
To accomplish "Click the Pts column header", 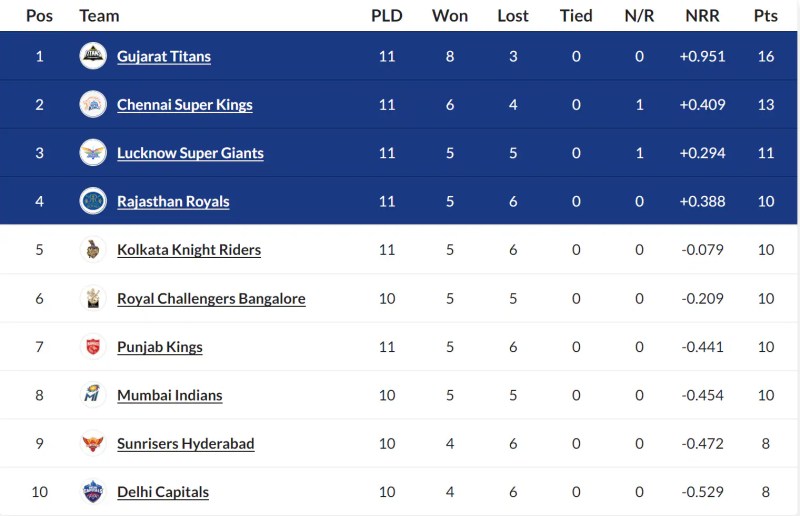I will (x=766, y=16).
